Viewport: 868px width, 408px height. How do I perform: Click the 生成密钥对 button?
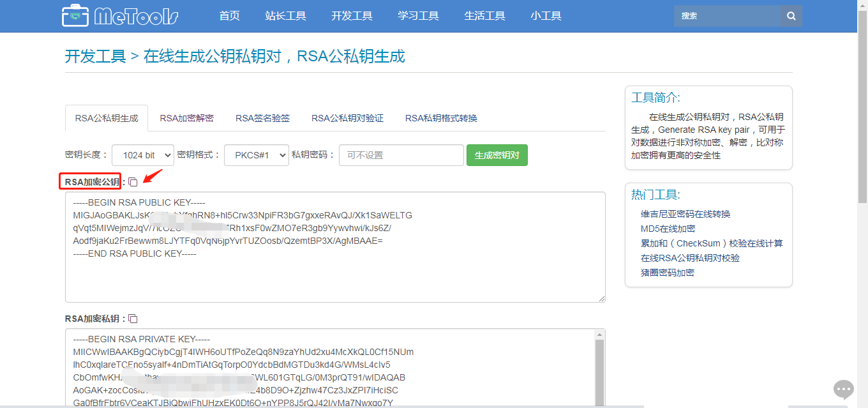point(497,155)
